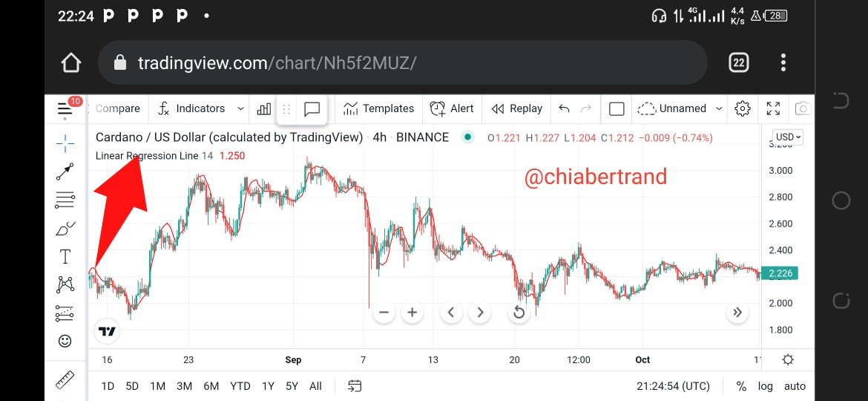The height and width of the screenshot is (401, 868).
Task: Open the chart patterns tool
Action: pos(65,284)
